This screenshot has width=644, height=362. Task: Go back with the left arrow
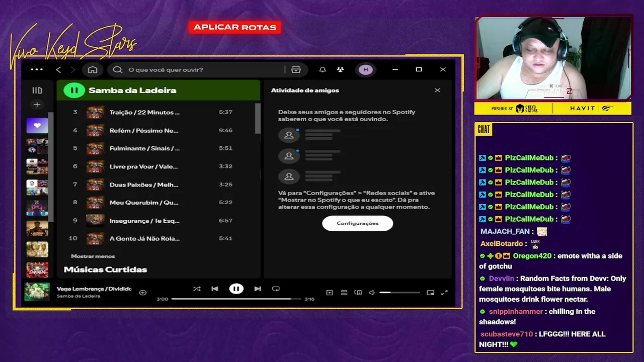(58, 69)
